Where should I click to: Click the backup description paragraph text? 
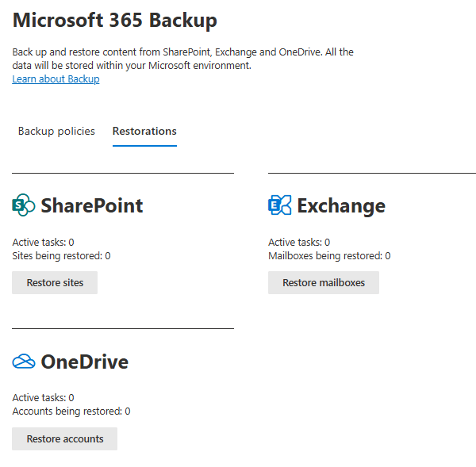click(182, 59)
